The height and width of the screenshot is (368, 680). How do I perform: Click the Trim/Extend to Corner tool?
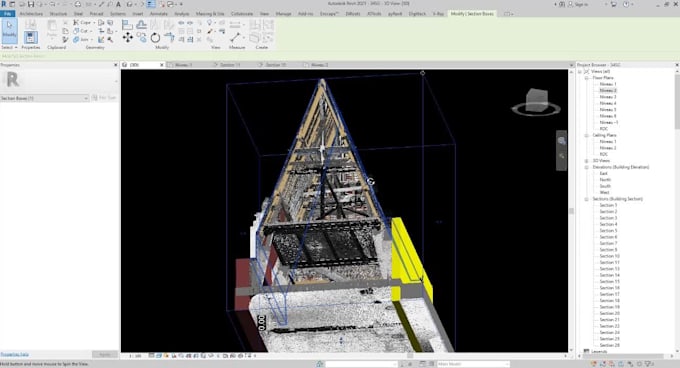tap(169, 38)
